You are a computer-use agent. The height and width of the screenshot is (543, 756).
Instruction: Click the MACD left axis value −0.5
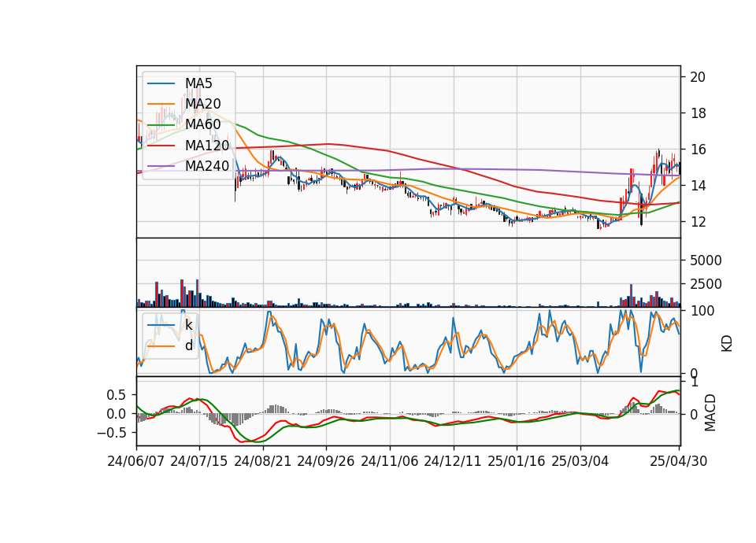[x=111, y=433]
